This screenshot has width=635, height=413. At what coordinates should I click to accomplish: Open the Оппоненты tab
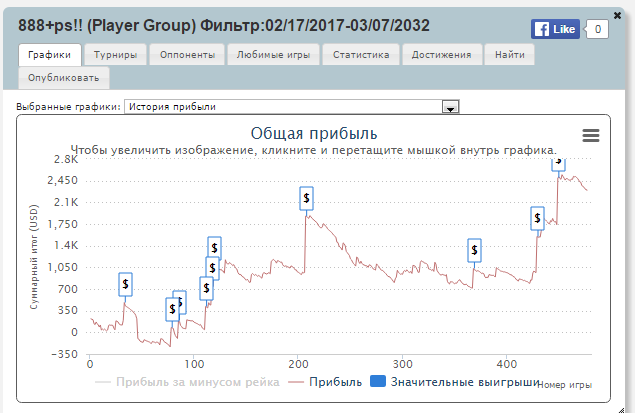coord(187,55)
